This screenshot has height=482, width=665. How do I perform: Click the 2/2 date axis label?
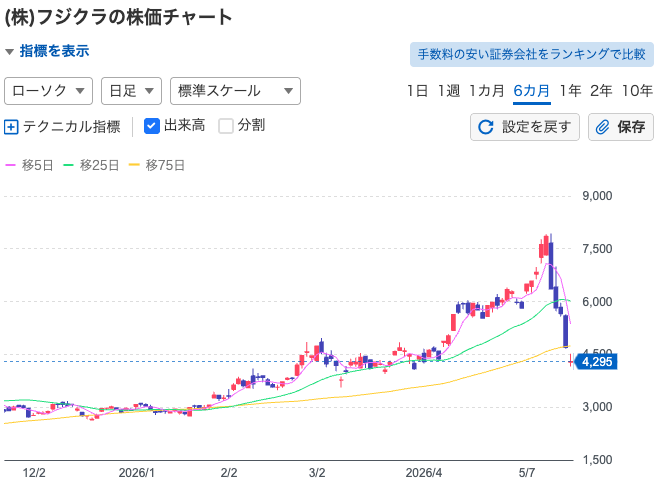pos(229,473)
